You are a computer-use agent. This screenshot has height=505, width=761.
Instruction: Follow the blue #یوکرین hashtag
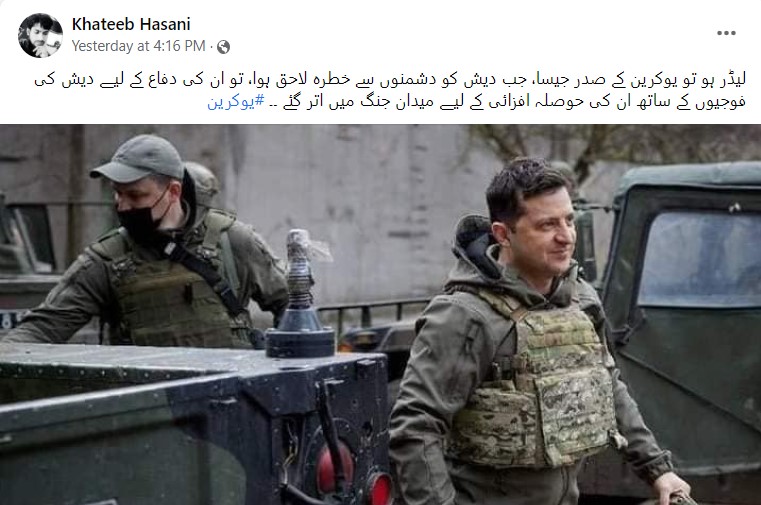236,102
